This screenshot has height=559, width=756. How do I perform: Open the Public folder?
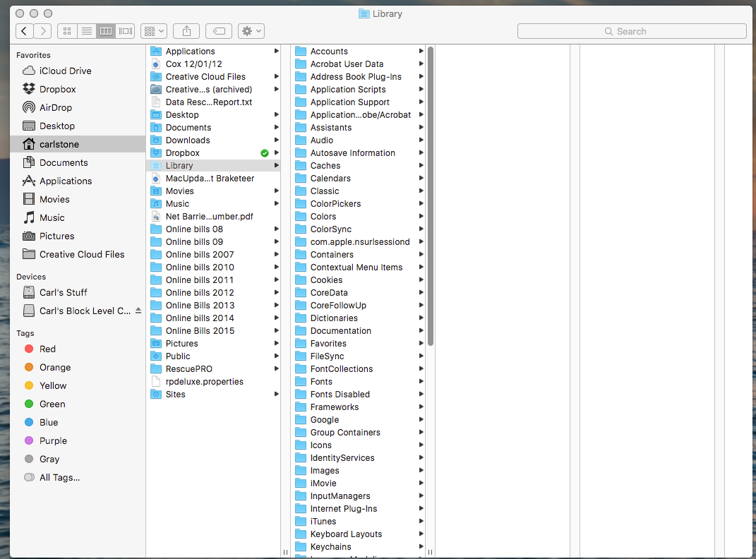coord(214,356)
